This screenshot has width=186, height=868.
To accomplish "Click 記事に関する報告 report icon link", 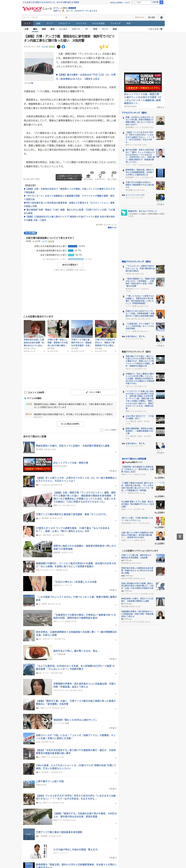I will point(31,179).
